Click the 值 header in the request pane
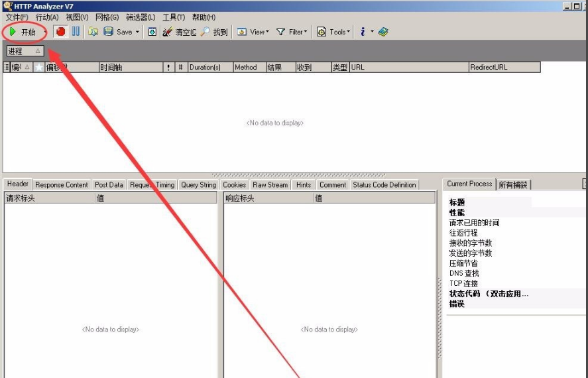 pyautogui.click(x=156, y=198)
